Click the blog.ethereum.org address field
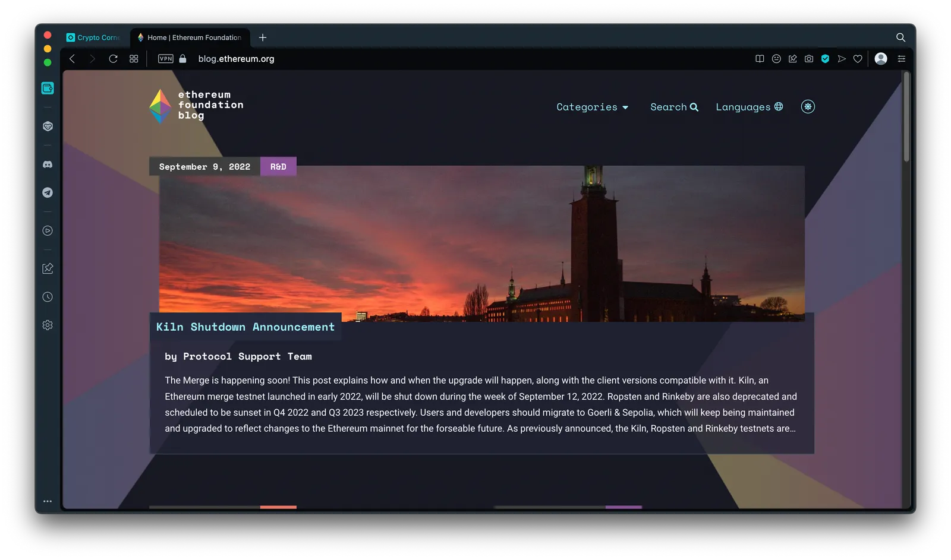 pyautogui.click(x=236, y=59)
